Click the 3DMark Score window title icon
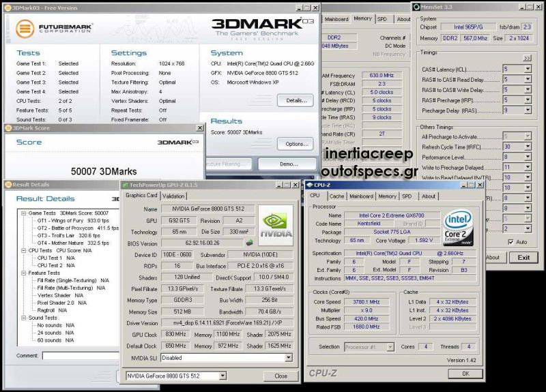This screenshot has width=546, height=392. [x=8, y=128]
